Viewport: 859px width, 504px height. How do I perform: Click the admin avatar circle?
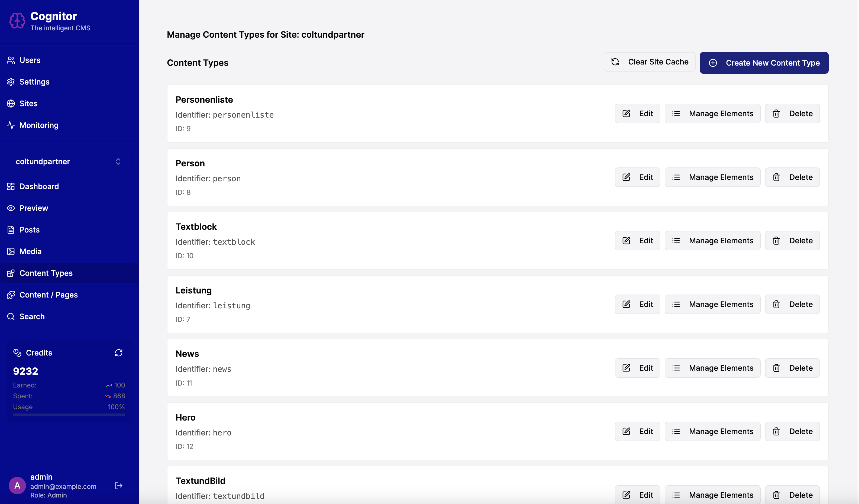coord(17,485)
